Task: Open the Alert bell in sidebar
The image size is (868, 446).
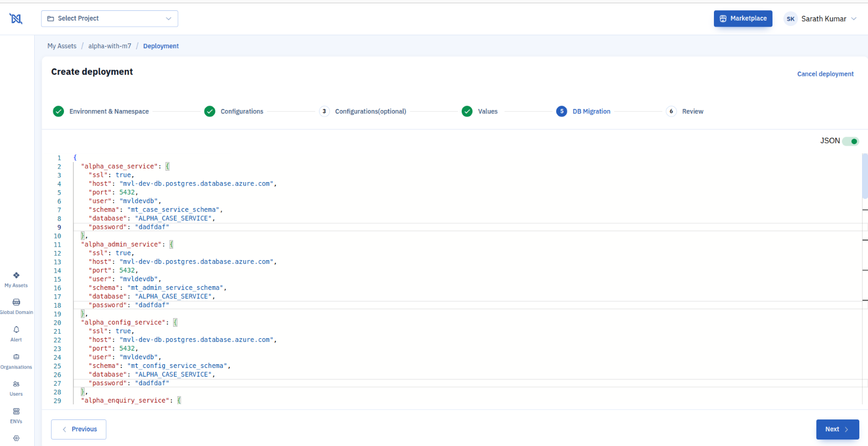Action: point(16,334)
